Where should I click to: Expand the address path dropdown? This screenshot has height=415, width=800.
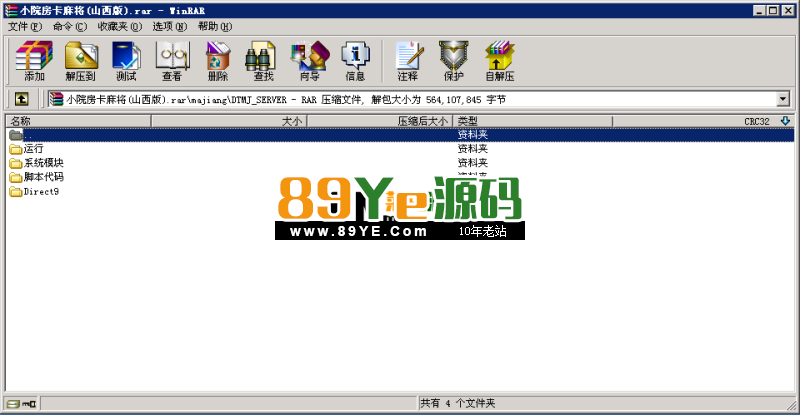[783, 99]
